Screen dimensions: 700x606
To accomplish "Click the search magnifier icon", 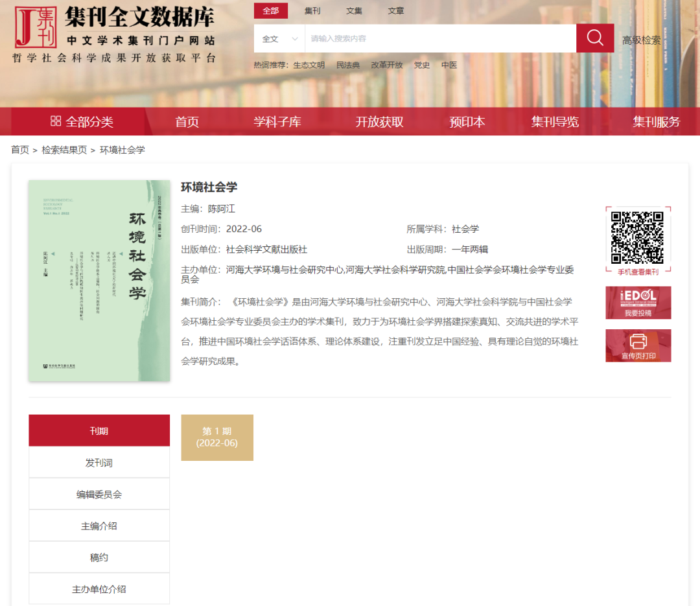I will [594, 38].
